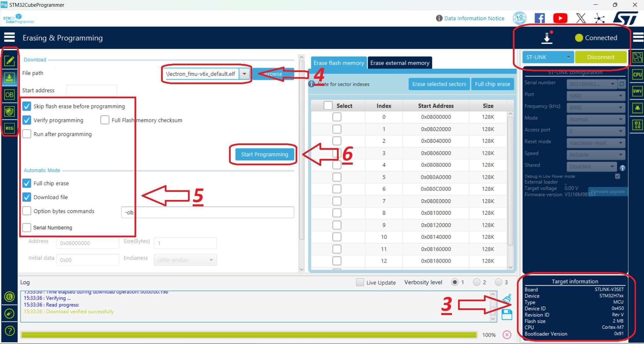644x344 pixels.
Task: Click the Start address input field
Action: tap(91, 90)
